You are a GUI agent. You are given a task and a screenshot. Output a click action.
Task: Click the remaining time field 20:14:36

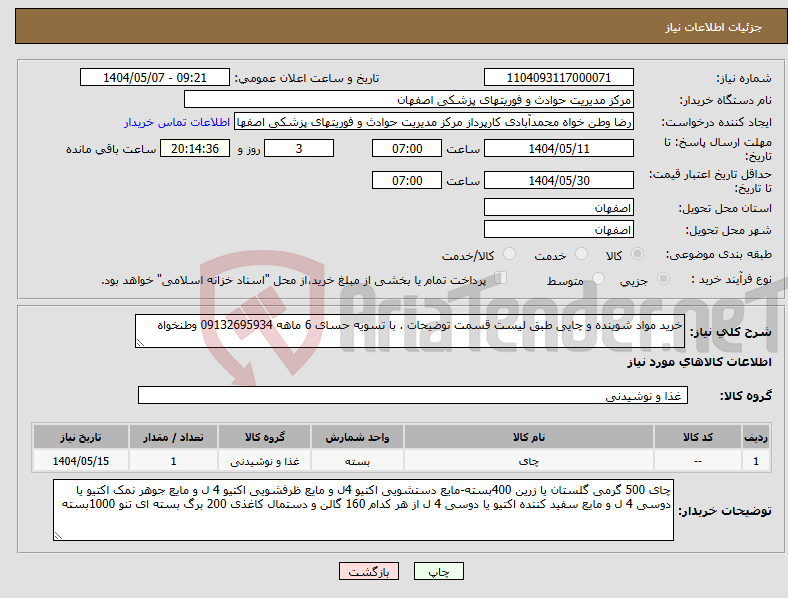[195, 149]
